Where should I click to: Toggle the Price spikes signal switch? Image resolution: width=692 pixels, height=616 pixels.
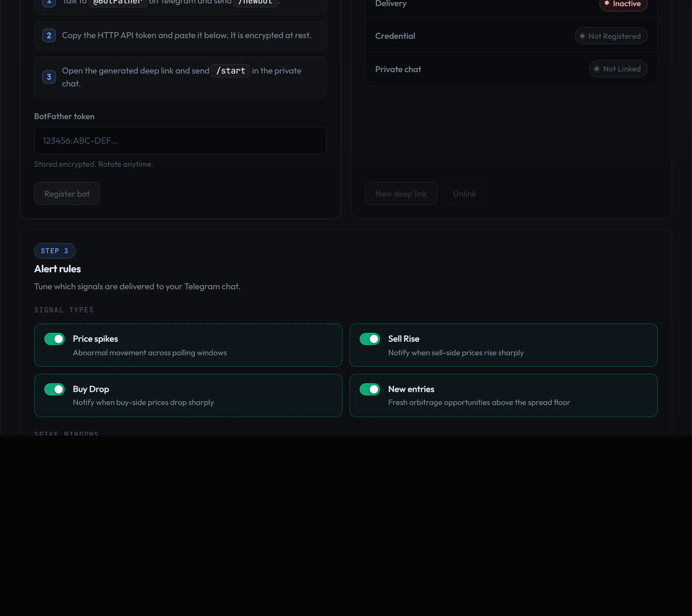[x=54, y=339]
